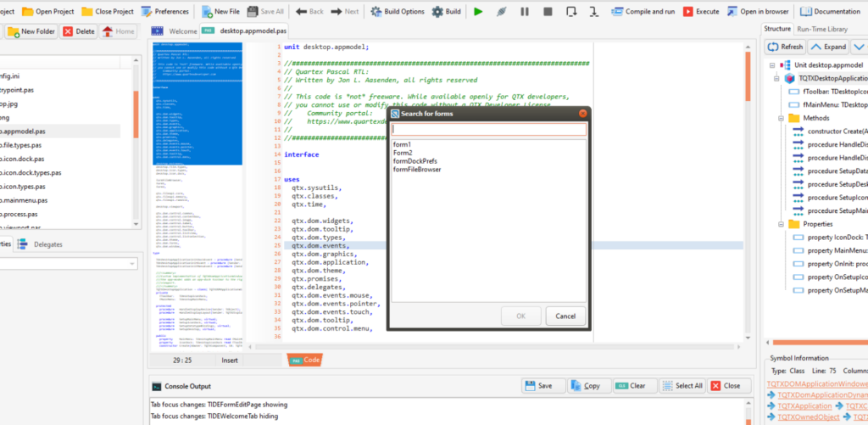Click the Build gear icon
Viewport: 868px width, 425px height.
point(437,12)
